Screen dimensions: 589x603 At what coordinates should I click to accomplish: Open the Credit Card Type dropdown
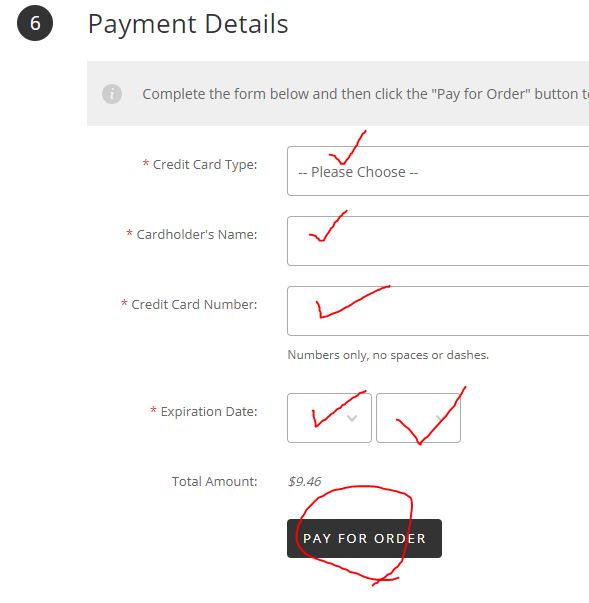pos(438,171)
